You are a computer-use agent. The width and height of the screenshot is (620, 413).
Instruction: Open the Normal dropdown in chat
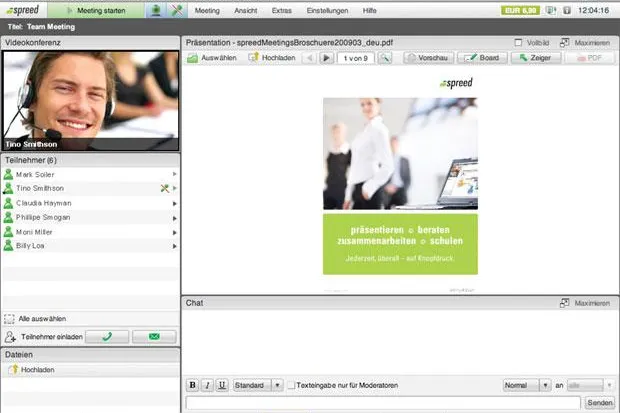point(527,385)
